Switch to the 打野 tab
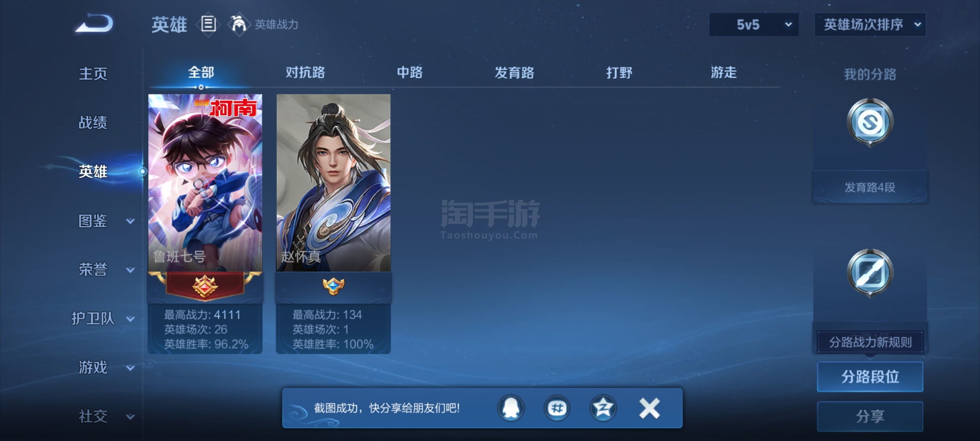Image resolution: width=980 pixels, height=441 pixels. coord(619,72)
